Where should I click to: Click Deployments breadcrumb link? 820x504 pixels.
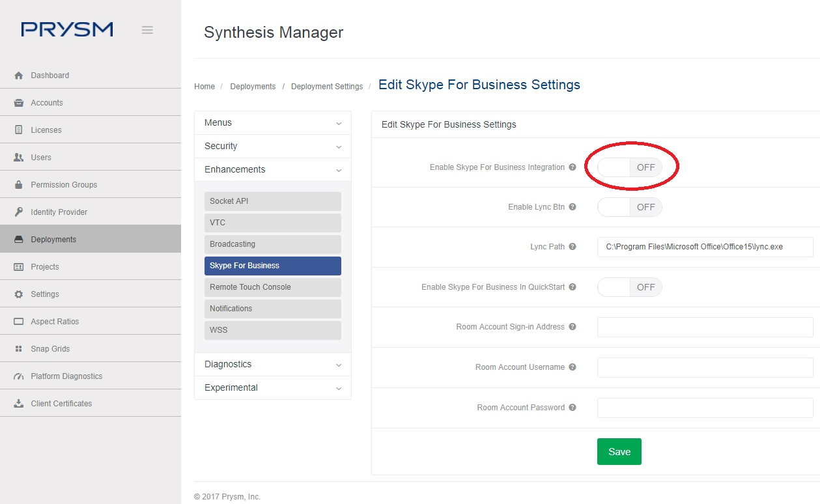point(253,87)
